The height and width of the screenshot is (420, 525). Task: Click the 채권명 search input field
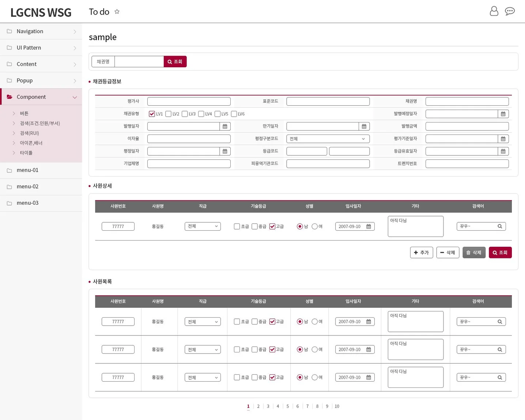click(x=139, y=61)
